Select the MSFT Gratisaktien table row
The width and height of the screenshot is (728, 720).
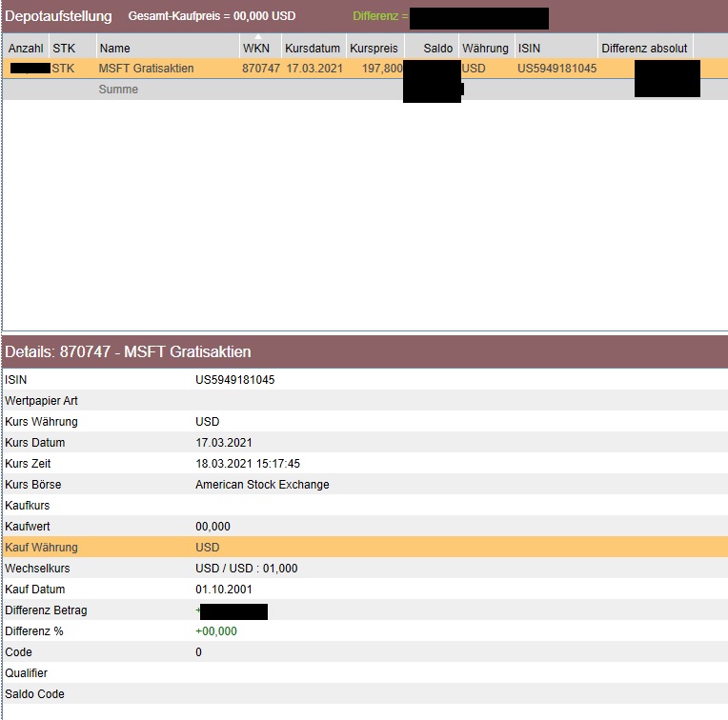coord(146,69)
